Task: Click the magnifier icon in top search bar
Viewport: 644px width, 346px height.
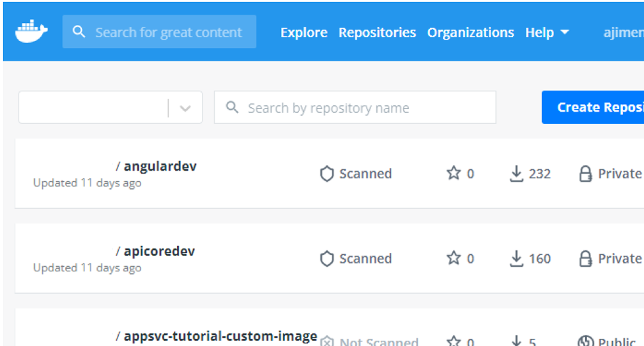Action: pyautogui.click(x=79, y=32)
